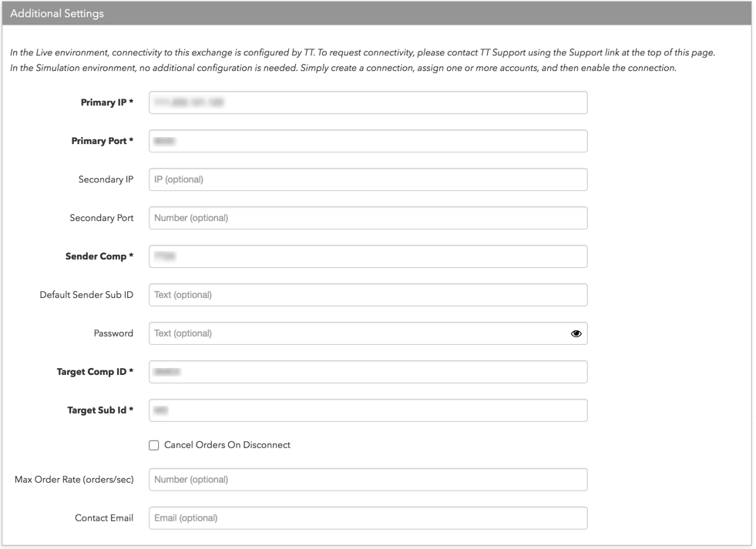This screenshot has height=549, width=756.
Task: Activate the Sender Comp field
Action: point(368,256)
